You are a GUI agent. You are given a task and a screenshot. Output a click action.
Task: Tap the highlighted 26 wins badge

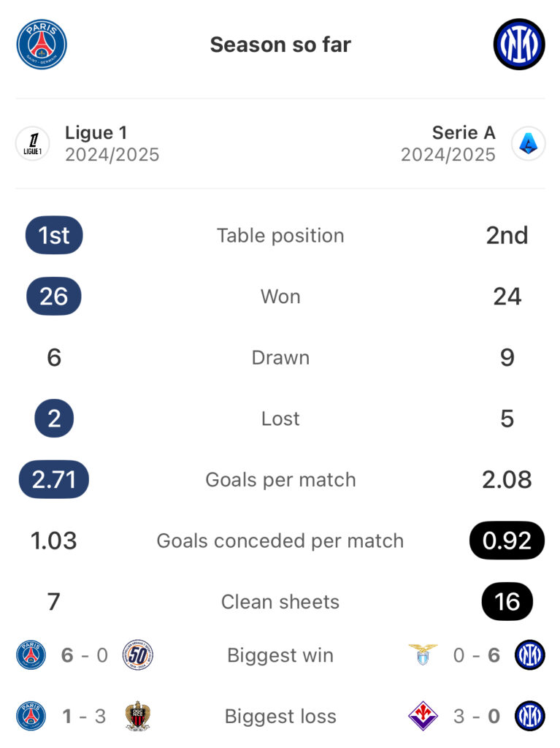pyautogui.click(x=54, y=297)
